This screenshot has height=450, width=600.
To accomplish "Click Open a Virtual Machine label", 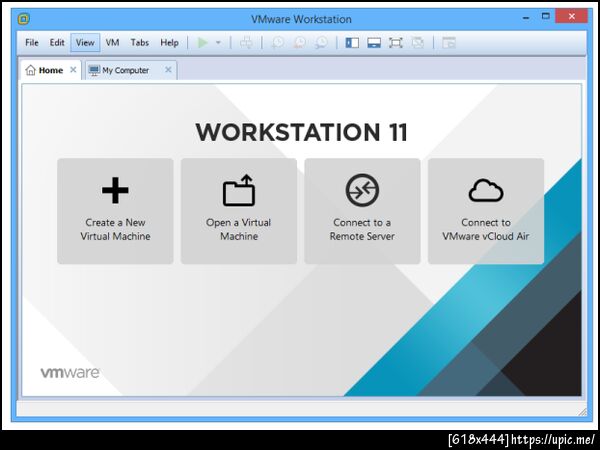I will [x=239, y=229].
